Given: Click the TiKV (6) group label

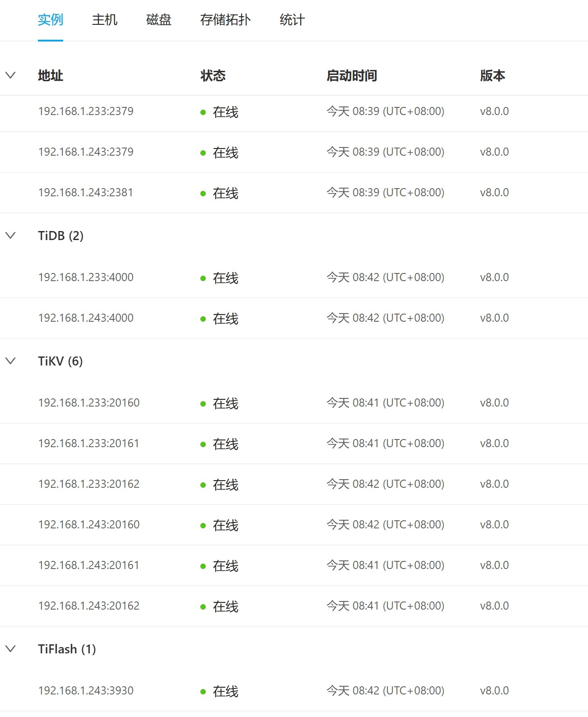Looking at the screenshot, I should pos(60,361).
